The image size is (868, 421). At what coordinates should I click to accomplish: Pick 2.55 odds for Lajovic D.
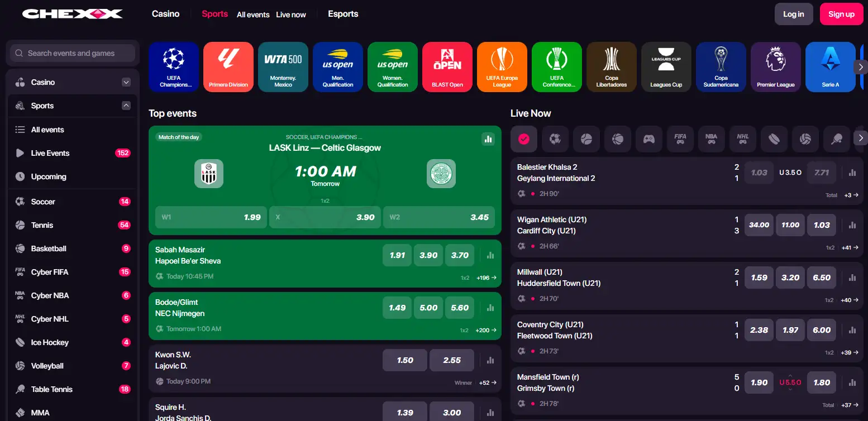point(452,360)
